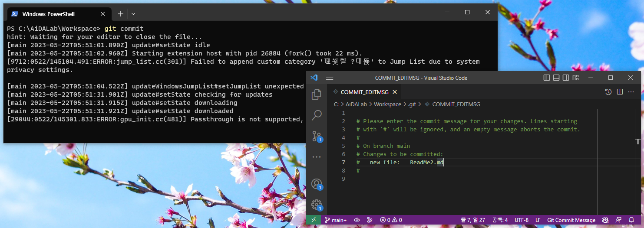Toggle the secondary side bar layout icon
Image resolution: width=644 pixels, height=228 pixels.
(566, 78)
